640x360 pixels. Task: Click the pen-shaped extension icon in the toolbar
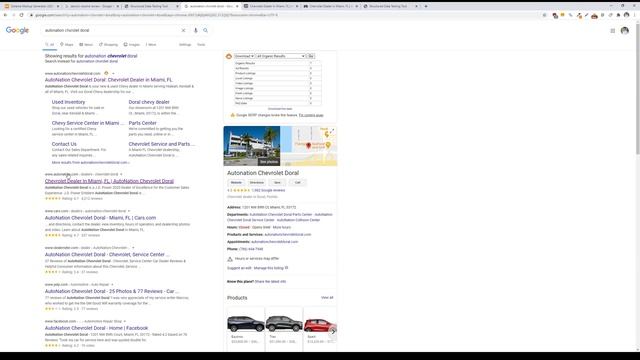[x=587, y=15]
